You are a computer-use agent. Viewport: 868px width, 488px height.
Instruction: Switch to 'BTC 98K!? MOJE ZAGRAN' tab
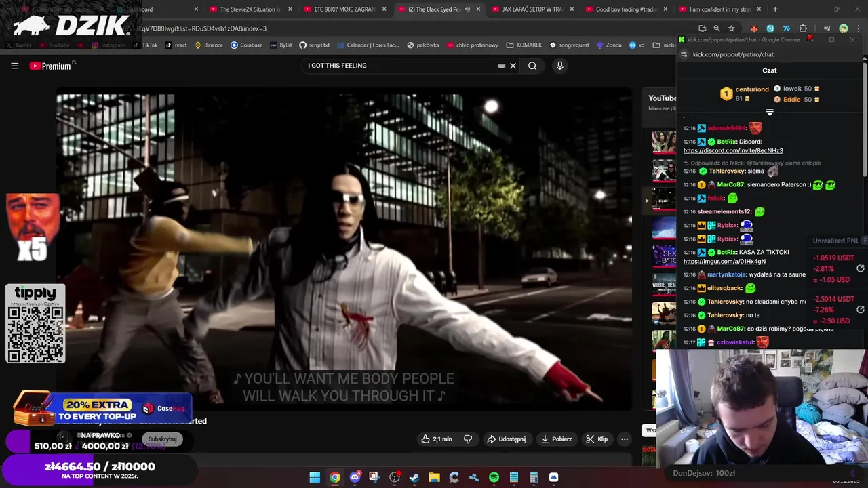point(344,9)
